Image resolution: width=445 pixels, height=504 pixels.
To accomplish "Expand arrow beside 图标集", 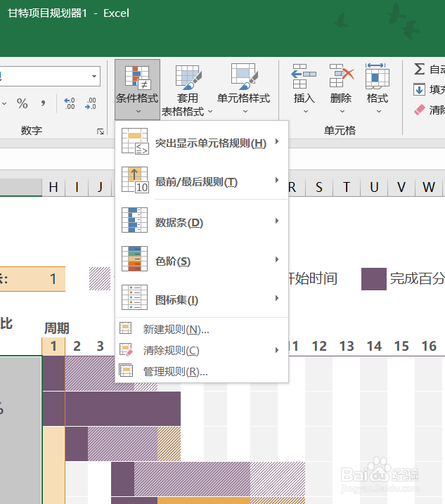I will pyautogui.click(x=277, y=298).
